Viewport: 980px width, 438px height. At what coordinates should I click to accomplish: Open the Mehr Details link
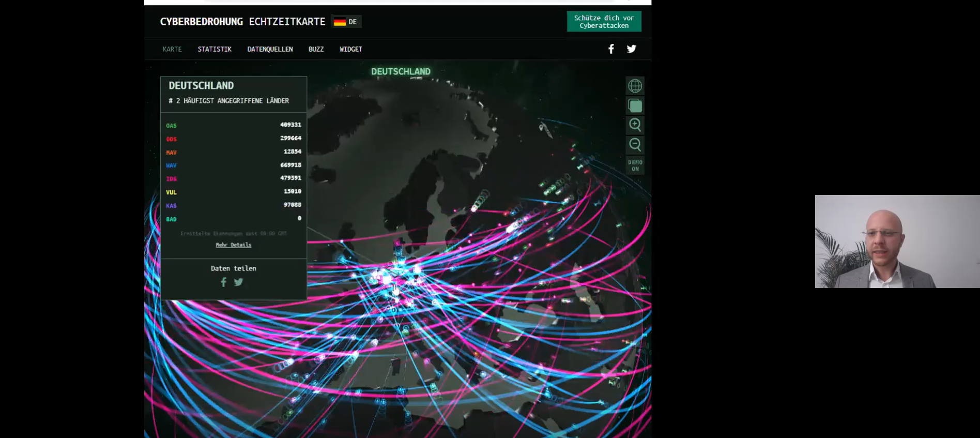(233, 245)
